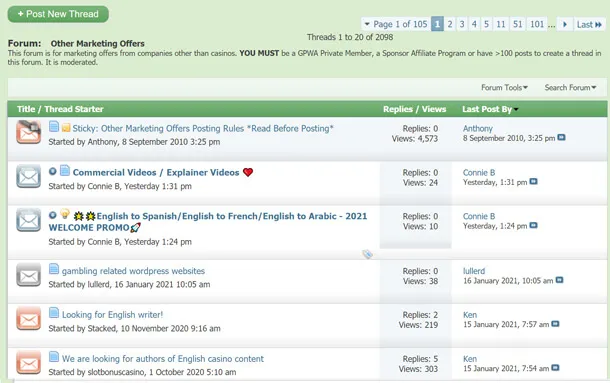
Task: Go to page 11
Action: point(501,24)
